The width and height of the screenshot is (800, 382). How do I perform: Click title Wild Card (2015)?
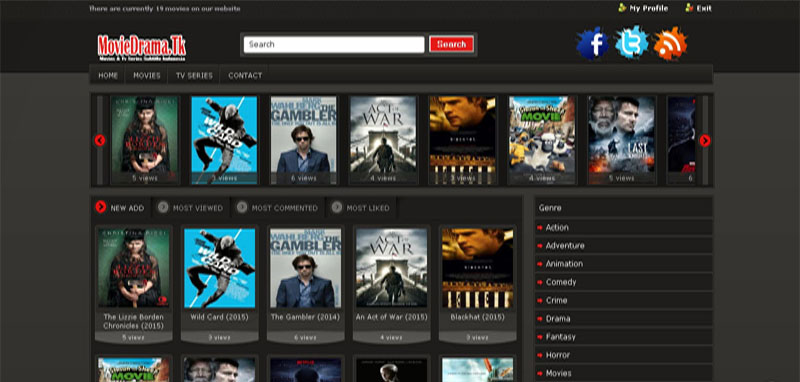click(219, 317)
